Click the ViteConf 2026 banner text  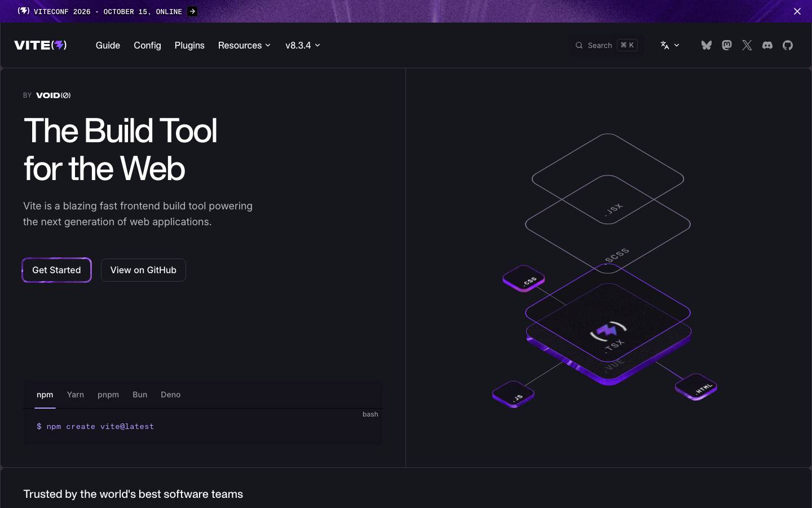coord(108,11)
